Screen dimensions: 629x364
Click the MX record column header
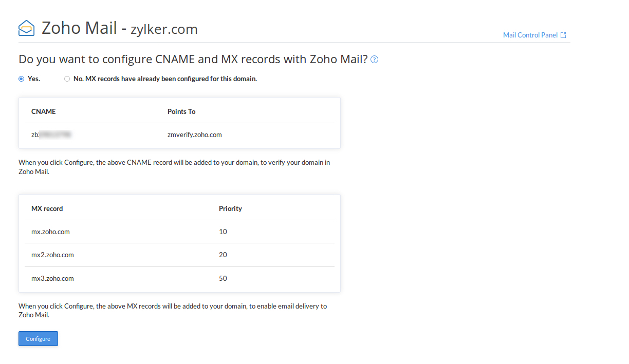pyautogui.click(x=47, y=209)
